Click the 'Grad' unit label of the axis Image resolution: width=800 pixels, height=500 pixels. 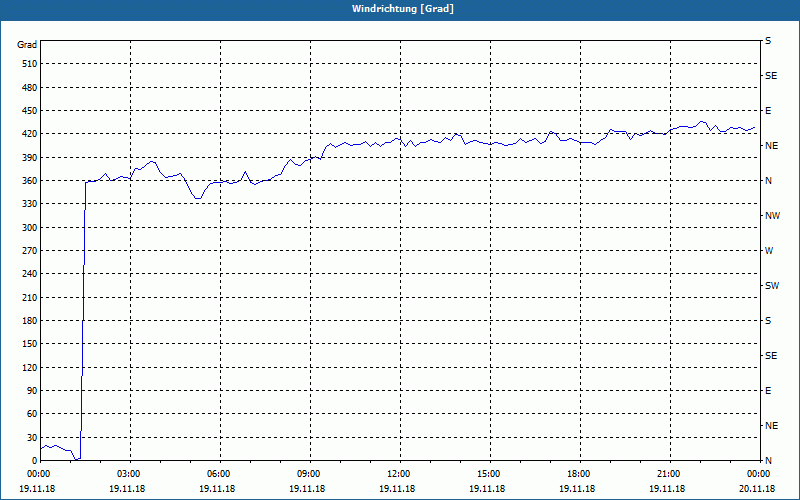(27, 45)
